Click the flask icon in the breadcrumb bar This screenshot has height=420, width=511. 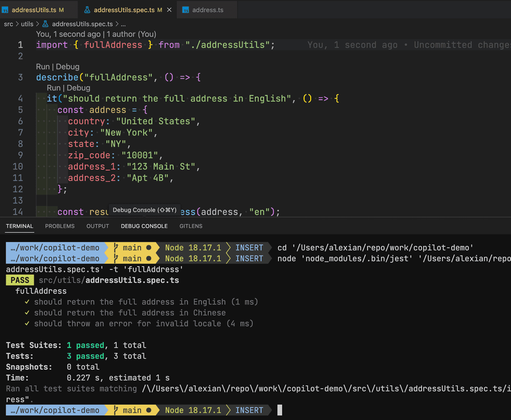pos(45,24)
